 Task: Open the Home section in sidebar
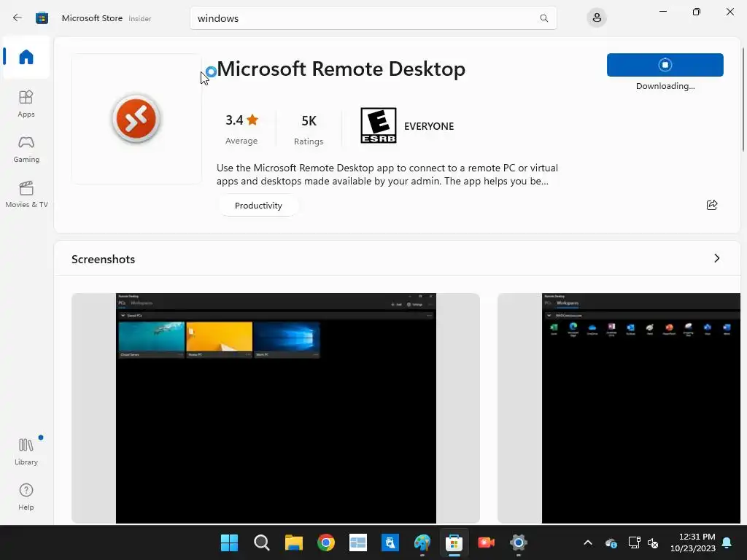click(26, 57)
